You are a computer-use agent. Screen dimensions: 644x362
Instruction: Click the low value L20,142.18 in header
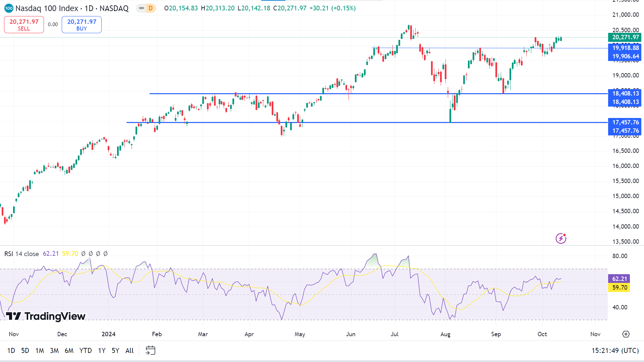254,8
